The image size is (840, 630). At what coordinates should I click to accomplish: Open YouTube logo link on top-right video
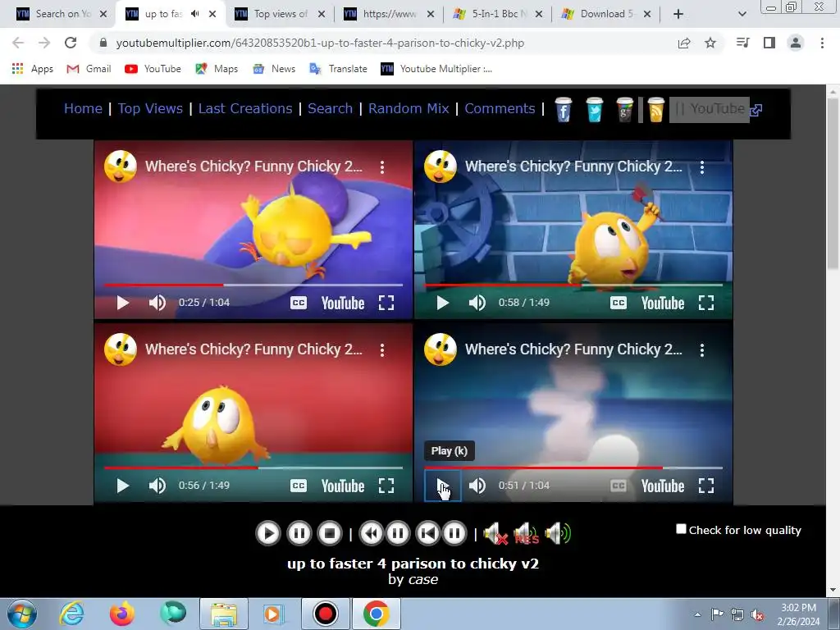coord(663,304)
